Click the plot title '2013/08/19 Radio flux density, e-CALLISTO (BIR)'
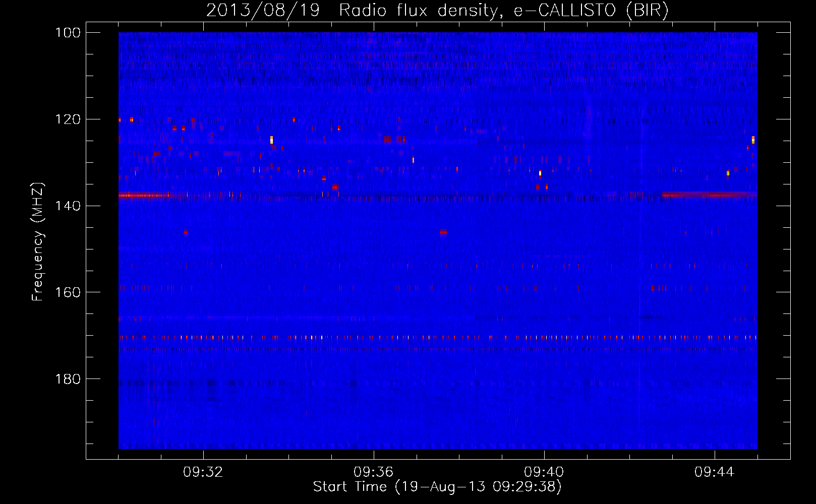Viewport: 816px width, 504px height. tap(437, 11)
